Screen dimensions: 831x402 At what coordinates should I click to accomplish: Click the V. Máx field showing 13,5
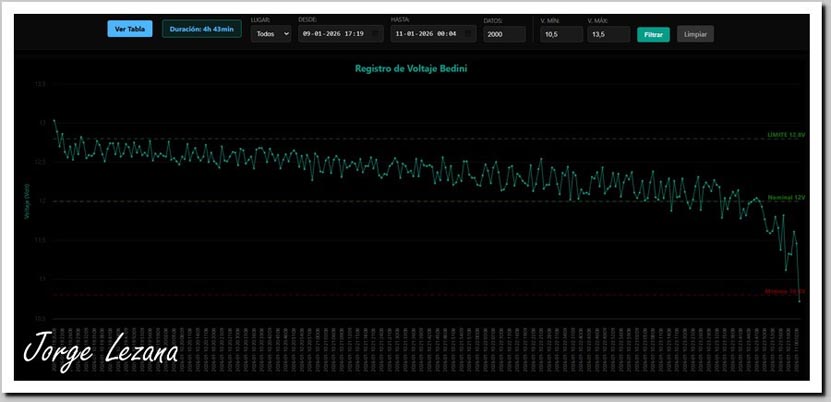pyautogui.click(x=609, y=34)
